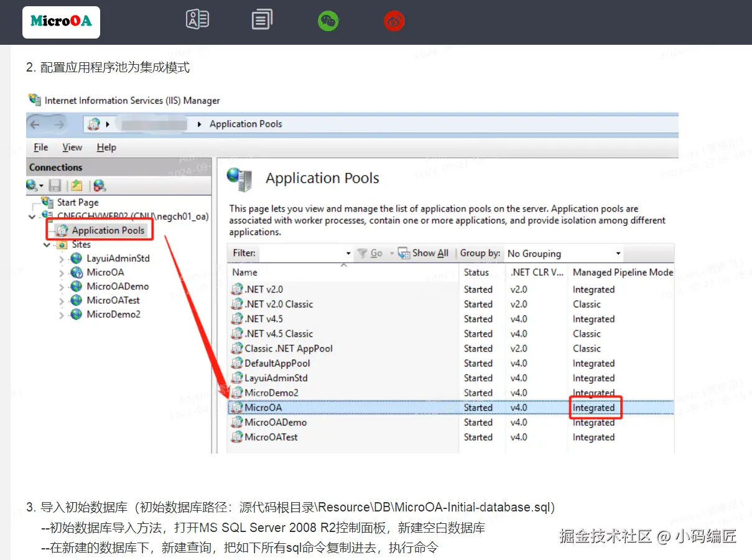Select Application Pools in the Connections tree
The image size is (752, 560).
pos(108,230)
